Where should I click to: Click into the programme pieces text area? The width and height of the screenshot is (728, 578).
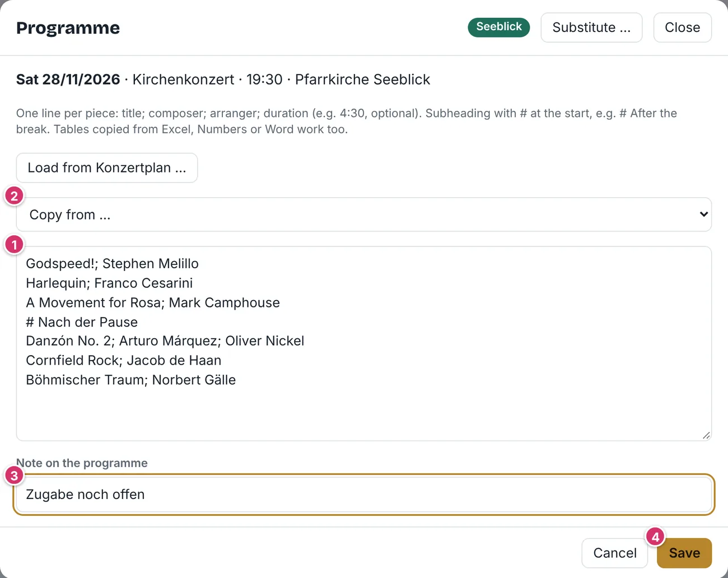[x=364, y=343]
